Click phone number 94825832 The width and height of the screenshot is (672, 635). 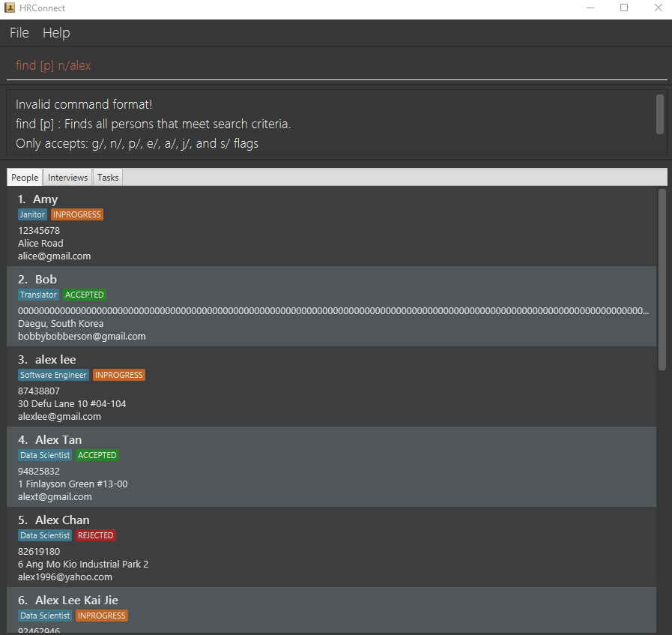[39, 472]
